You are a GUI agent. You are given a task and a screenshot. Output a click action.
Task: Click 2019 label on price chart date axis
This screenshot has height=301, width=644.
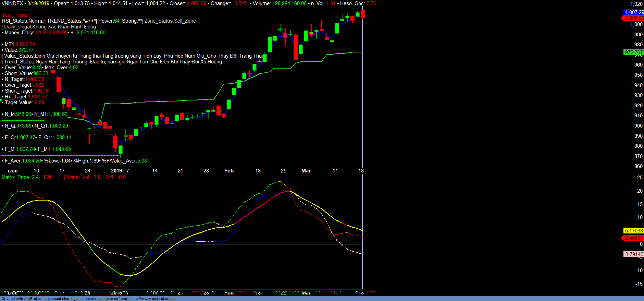(x=116, y=171)
